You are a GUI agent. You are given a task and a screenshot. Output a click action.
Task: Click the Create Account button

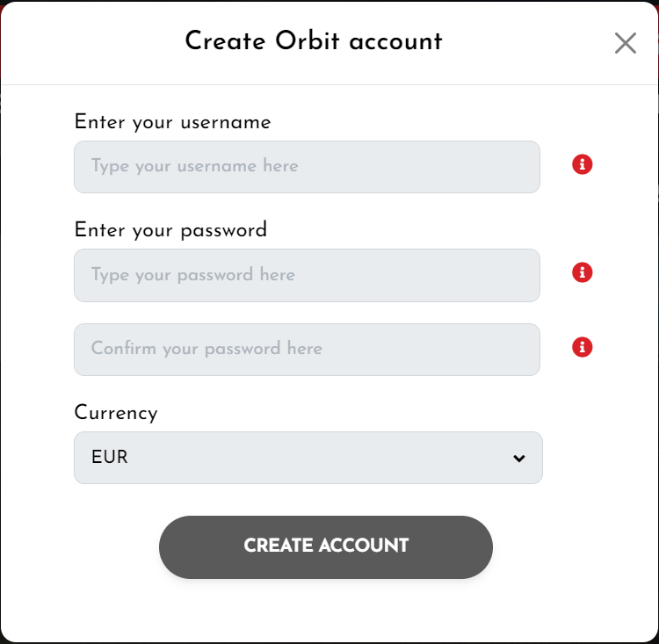325,546
